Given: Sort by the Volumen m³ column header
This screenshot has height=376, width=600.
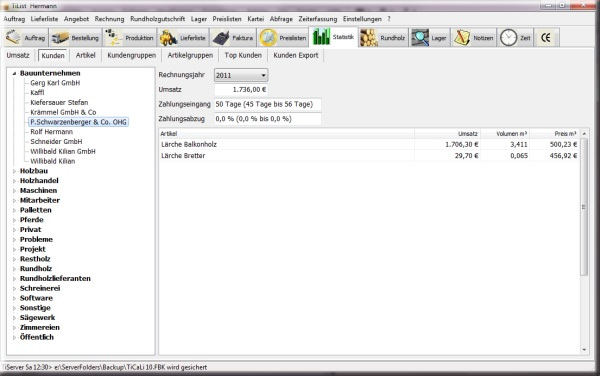Looking at the screenshot, I should pyautogui.click(x=505, y=133).
